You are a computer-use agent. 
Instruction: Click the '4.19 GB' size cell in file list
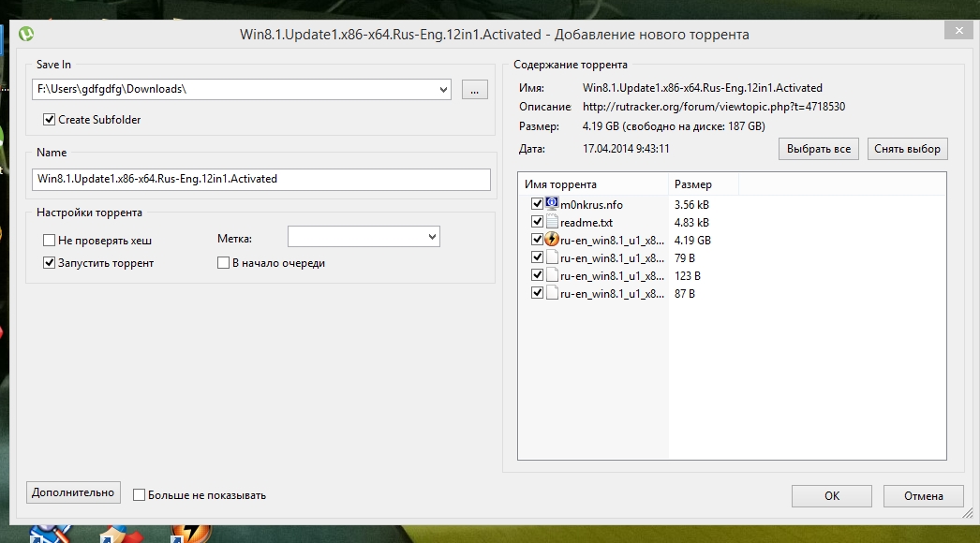point(692,241)
